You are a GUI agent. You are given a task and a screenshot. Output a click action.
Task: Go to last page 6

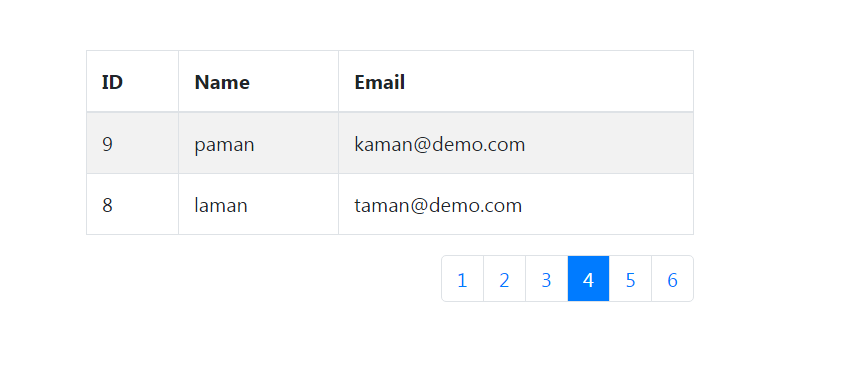coord(672,278)
